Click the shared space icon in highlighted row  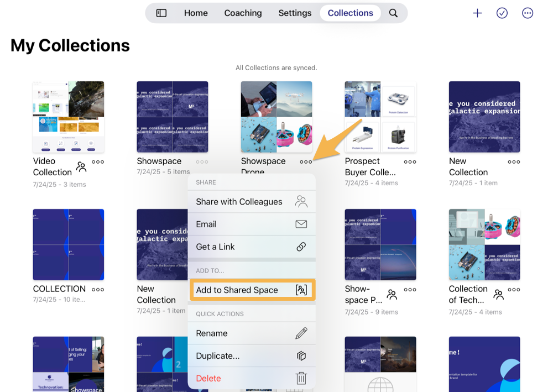coord(301,289)
